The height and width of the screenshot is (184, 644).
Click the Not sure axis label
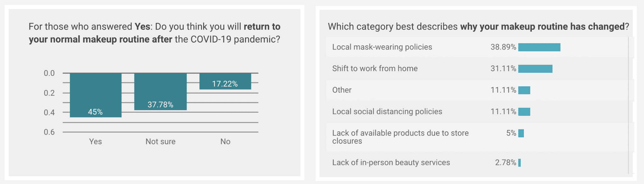pos(160,141)
